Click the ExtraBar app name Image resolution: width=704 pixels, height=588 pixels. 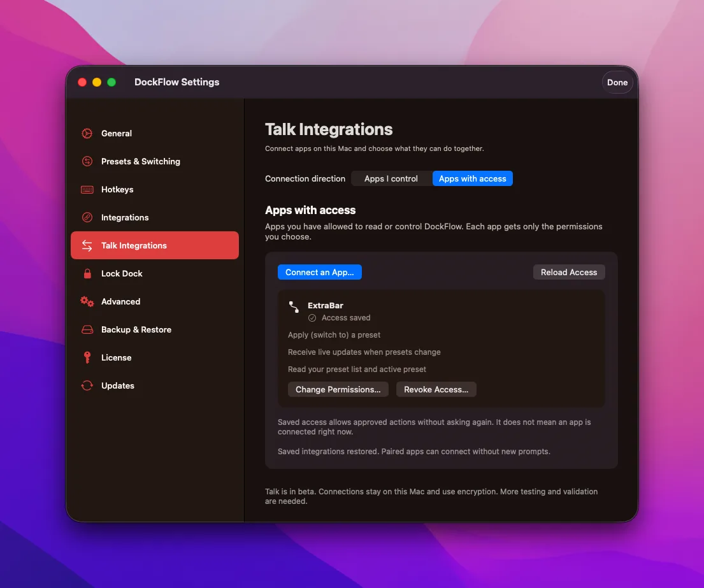pyautogui.click(x=326, y=305)
